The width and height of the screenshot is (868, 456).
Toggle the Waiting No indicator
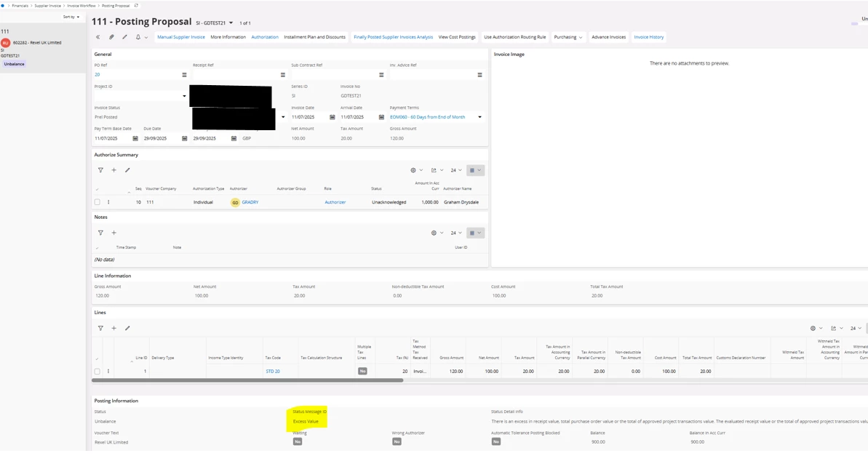click(x=298, y=441)
